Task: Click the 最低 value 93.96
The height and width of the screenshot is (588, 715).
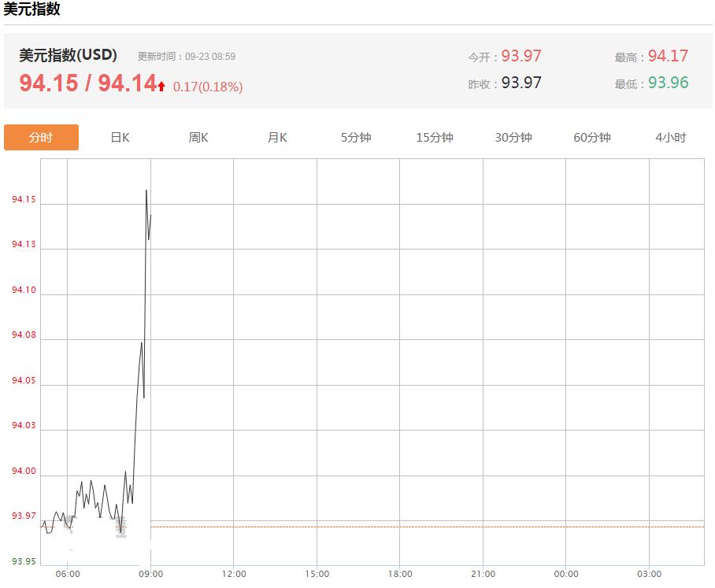Action: (668, 83)
